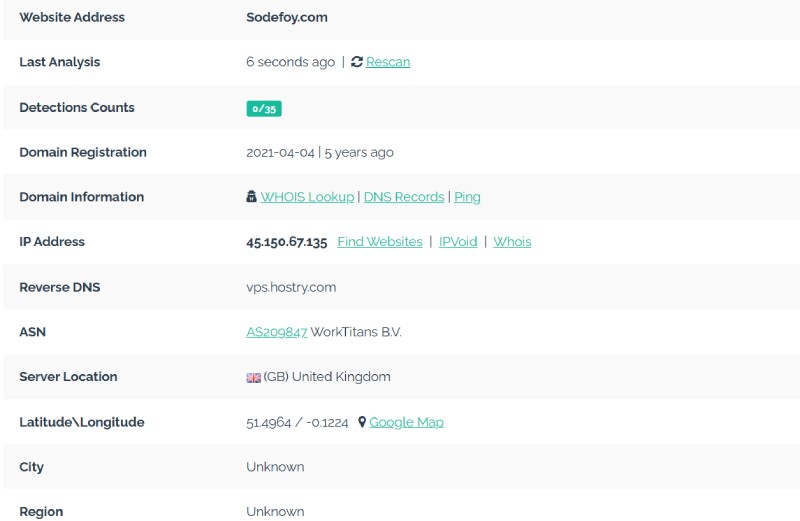Click the 0/35 detections badge
Viewport: 800px width, 521px height.
(264, 109)
